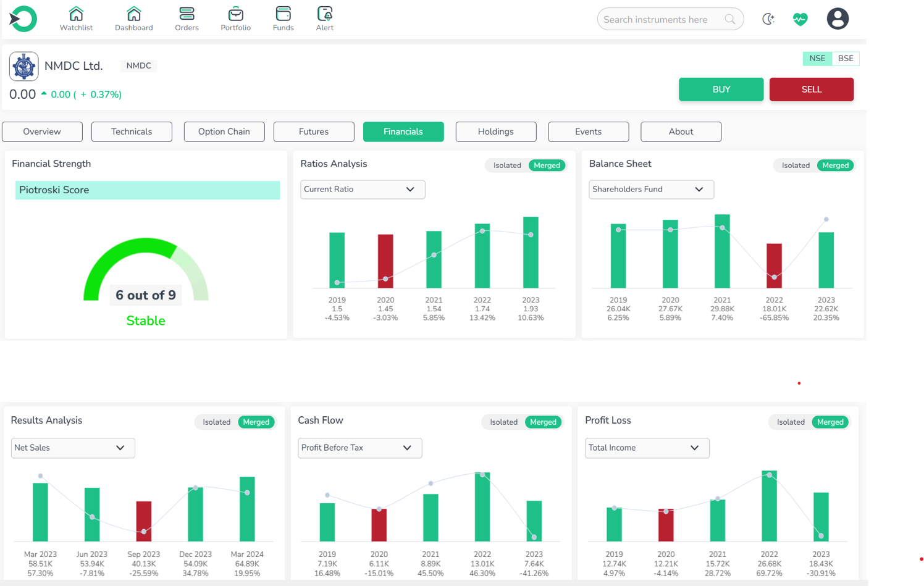924x586 pixels.
Task: Click the '64.89K' Mar 2024 value
Action: (247, 564)
